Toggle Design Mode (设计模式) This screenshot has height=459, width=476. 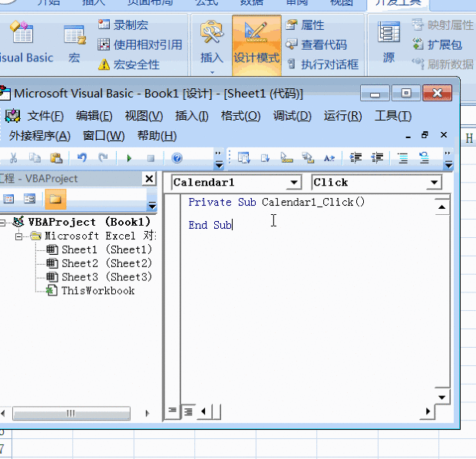(x=256, y=45)
